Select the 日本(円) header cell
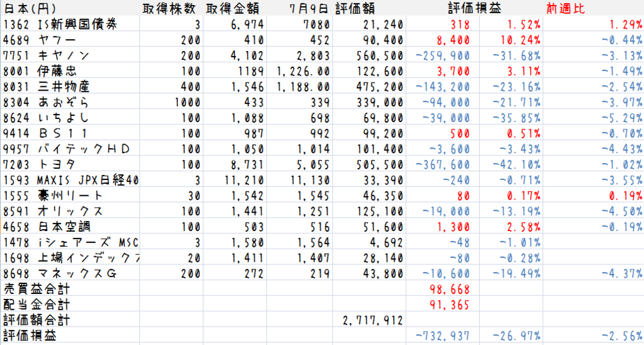Viewport: 644px width, 345px height. point(29,9)
